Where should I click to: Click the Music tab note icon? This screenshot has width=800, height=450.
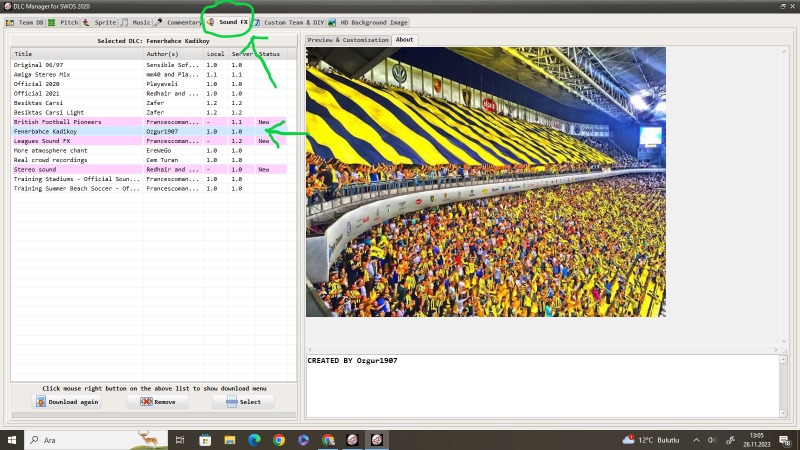125,22
